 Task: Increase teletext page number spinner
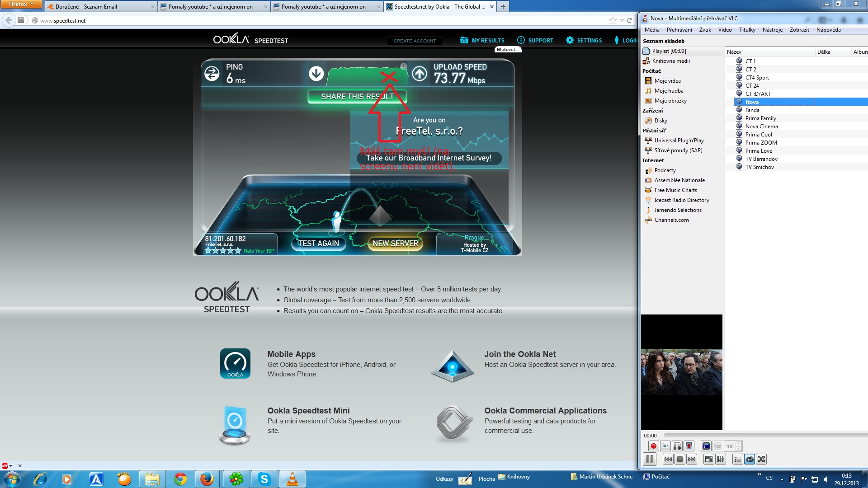(739, 444)
